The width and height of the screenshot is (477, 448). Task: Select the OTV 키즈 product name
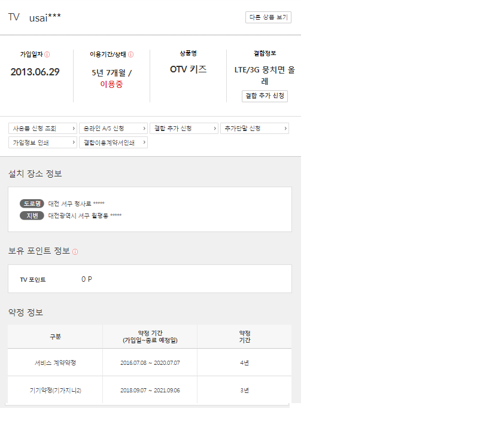coord(188,69)
